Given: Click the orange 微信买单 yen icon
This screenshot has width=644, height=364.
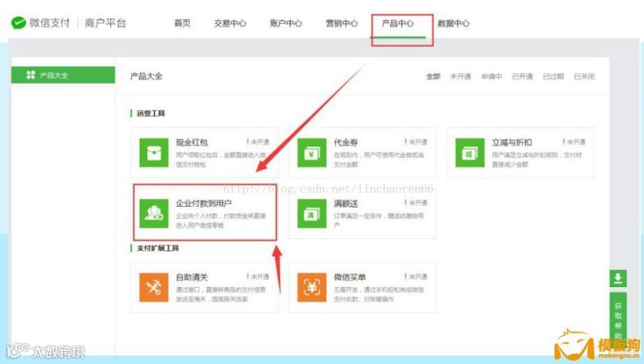Looking at the screenshot, I should tap(312, 288).
